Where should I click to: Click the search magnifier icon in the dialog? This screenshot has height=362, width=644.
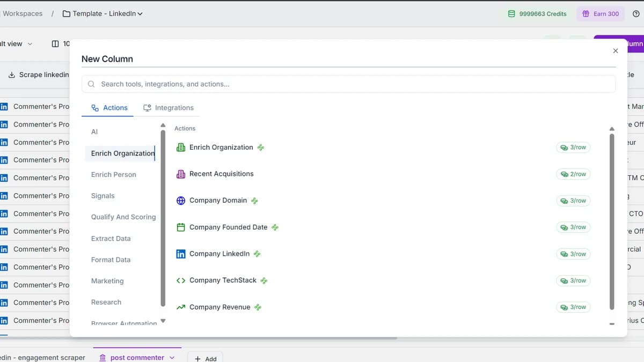[x=91, y=84]
